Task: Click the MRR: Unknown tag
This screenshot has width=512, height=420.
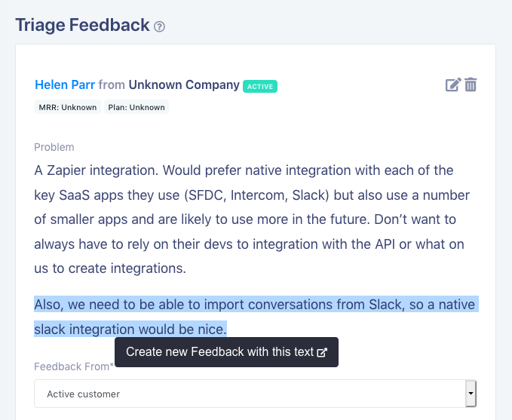Action: click(68, 107)
